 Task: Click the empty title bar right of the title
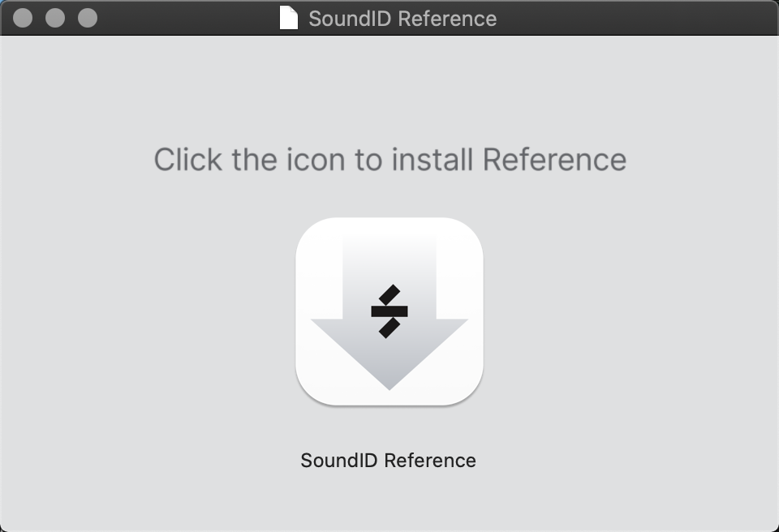click(636, 18)
